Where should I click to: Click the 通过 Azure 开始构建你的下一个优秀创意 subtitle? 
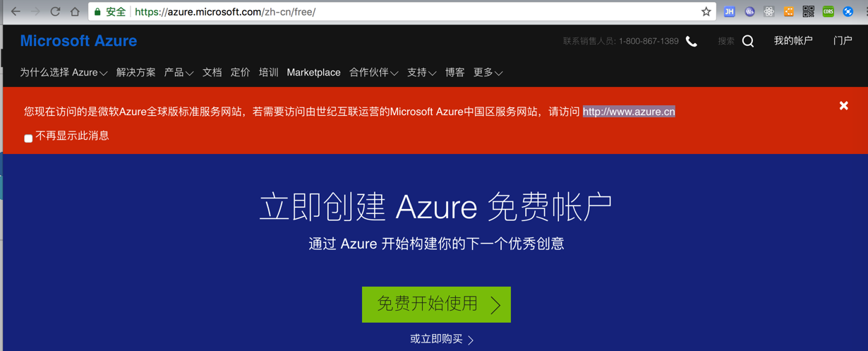436,244
